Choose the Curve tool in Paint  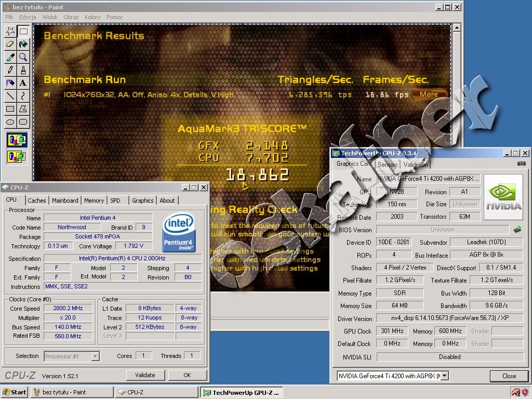[x=23, y=96]
